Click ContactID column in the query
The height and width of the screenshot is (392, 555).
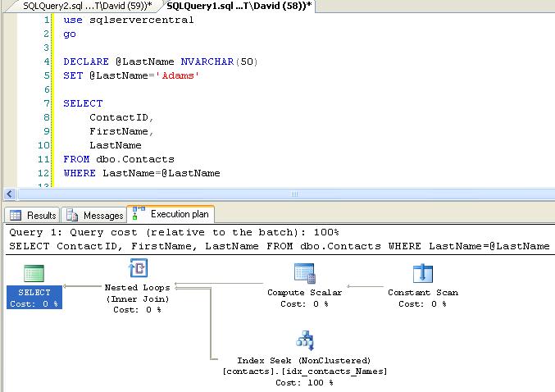(x=119, y=117)
